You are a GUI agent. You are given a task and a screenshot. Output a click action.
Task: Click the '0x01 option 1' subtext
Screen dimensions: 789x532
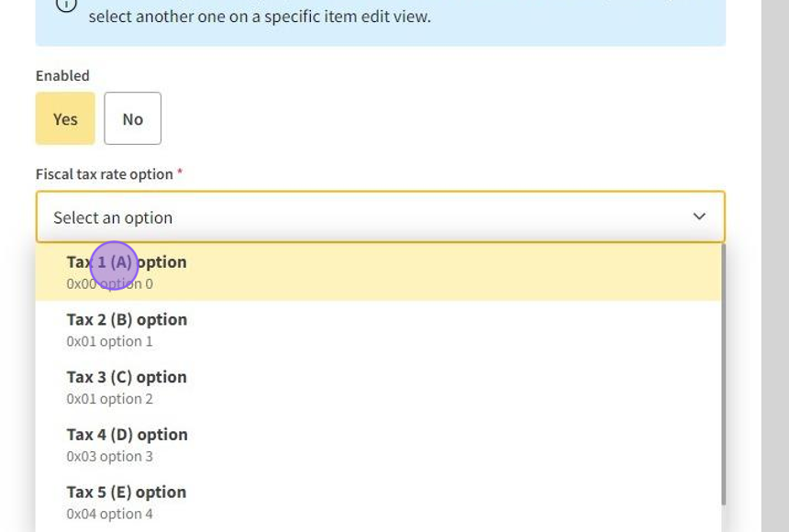click(x=109, y=341)
